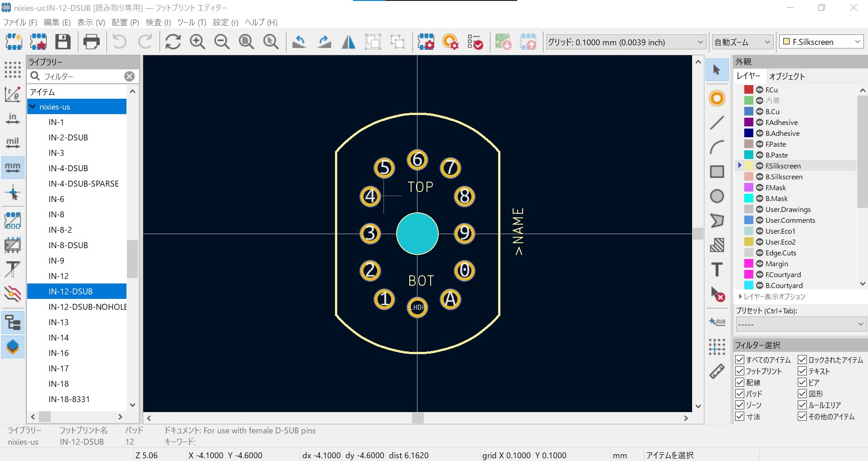Click the library フィルター search field
Image resolution: width=868 pixels, height=461 pixels.
pyautogui.click(x=82, y=76)
